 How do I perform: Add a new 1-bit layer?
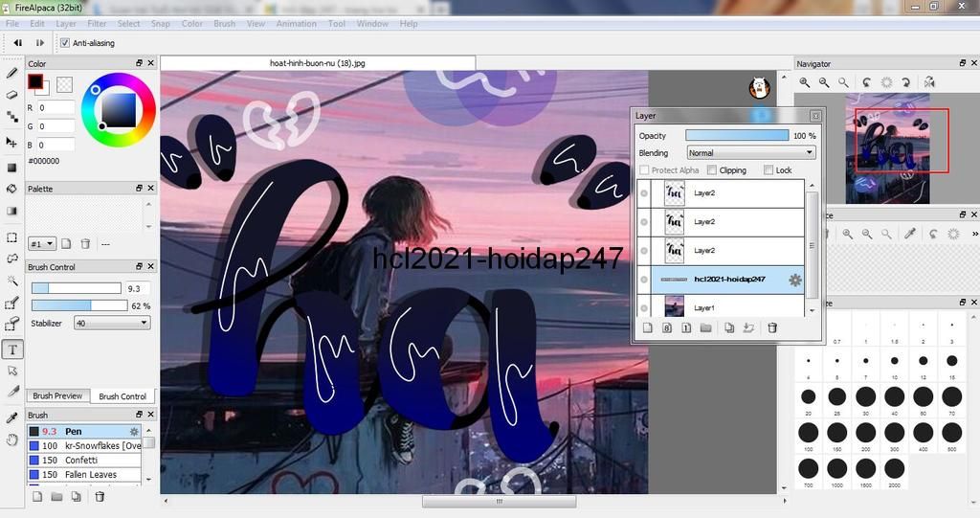coord(686,327)
